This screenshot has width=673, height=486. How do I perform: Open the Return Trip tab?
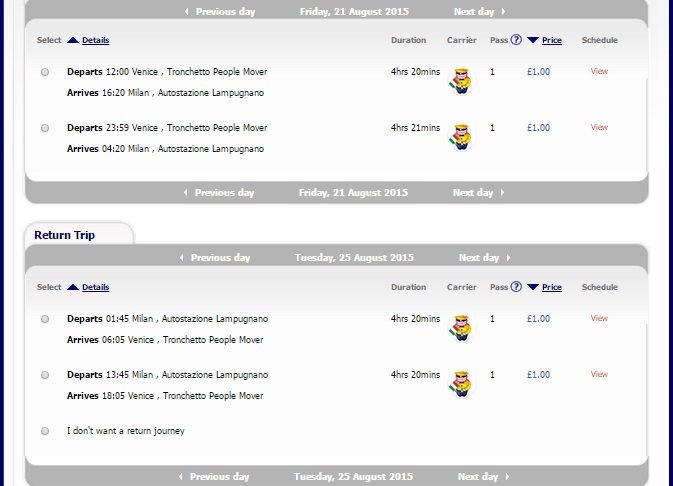point(66,235)
